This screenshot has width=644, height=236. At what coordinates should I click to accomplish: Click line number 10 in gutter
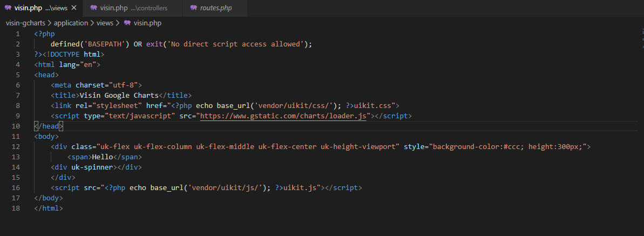[16, 126]
